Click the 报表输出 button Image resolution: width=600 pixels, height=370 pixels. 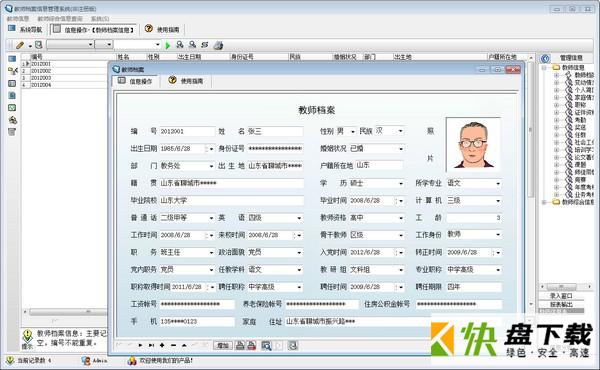(x=561, y=305)
